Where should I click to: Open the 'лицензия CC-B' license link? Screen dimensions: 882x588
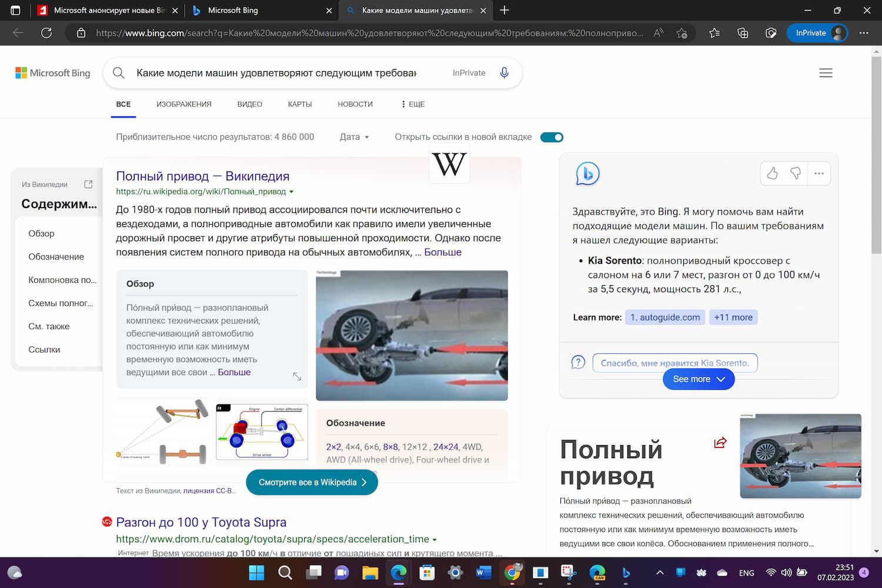pyautogui.click(x=209, y=490)
